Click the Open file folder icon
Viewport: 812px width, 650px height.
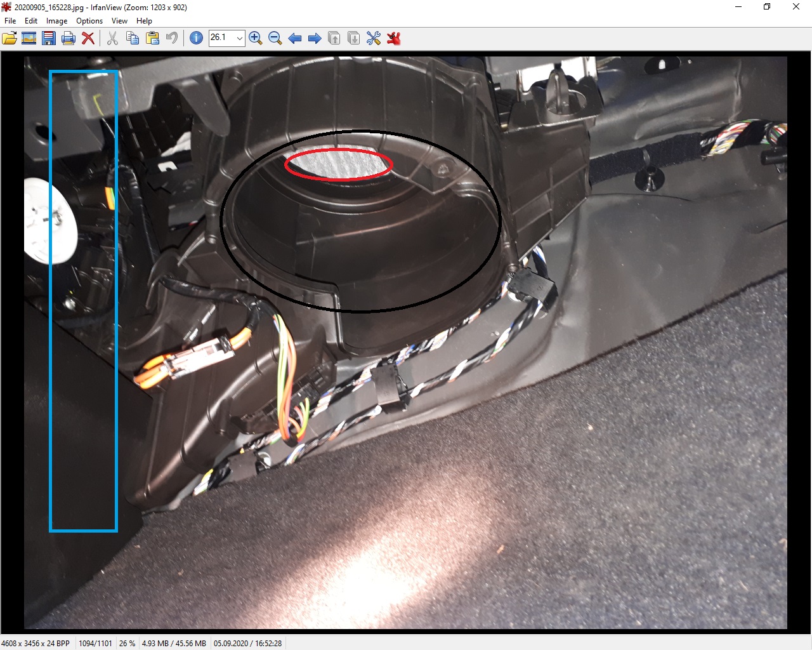tap(10, 39)
